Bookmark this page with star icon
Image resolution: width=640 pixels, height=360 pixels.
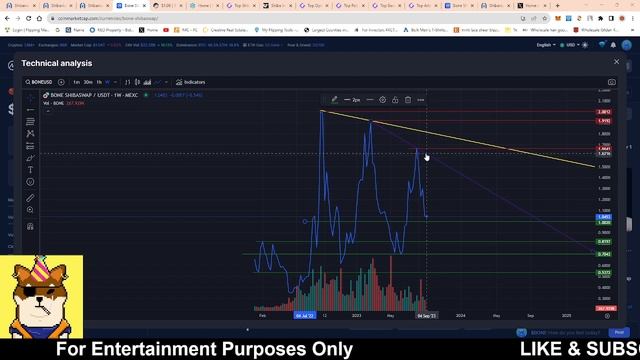(x=544, y=18)
